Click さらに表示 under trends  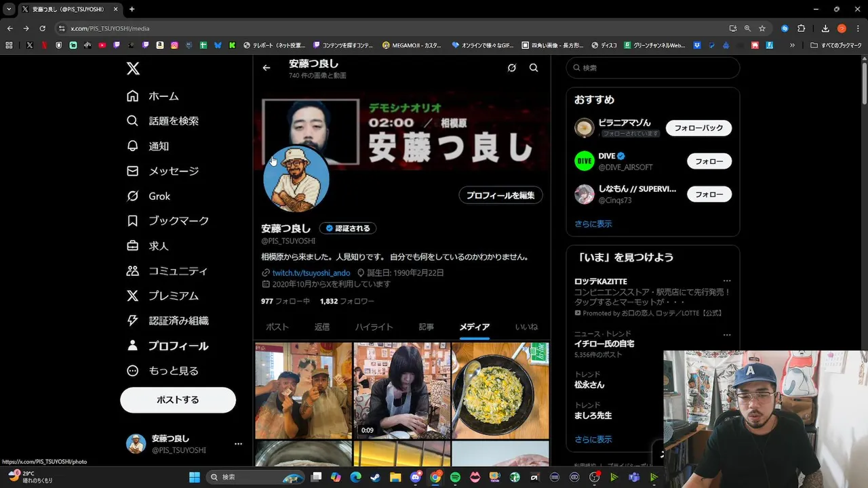593,439
